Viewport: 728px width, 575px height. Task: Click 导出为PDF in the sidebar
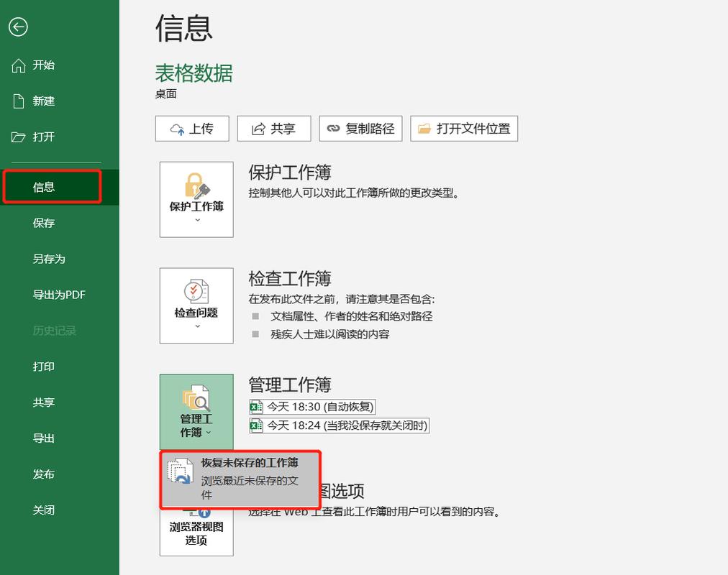(x=60, y=295)
